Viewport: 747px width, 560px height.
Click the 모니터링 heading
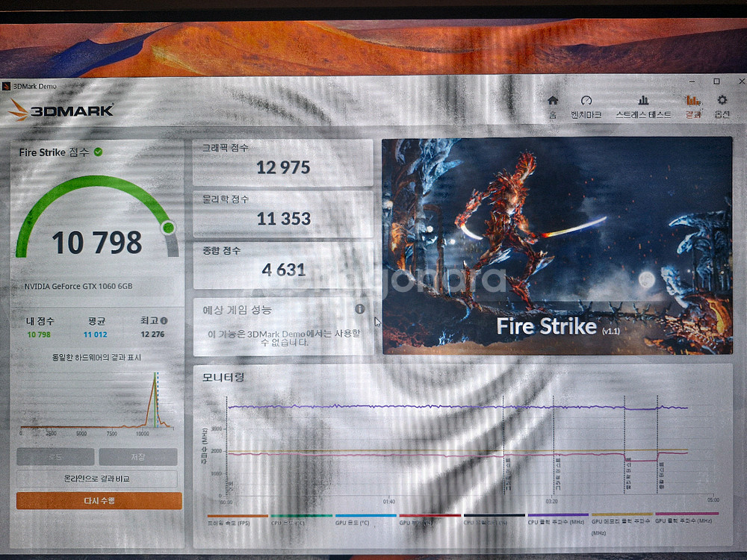coord(223,378)
